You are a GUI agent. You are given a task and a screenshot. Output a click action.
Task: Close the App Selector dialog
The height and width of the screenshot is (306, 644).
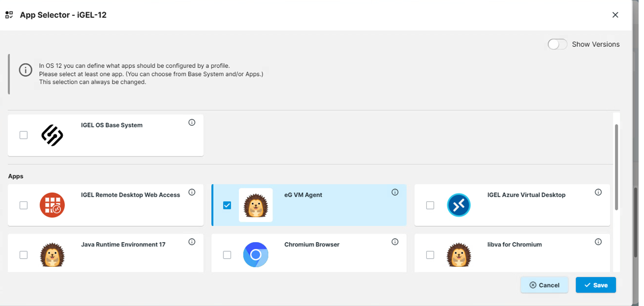[x=615, y=15]
